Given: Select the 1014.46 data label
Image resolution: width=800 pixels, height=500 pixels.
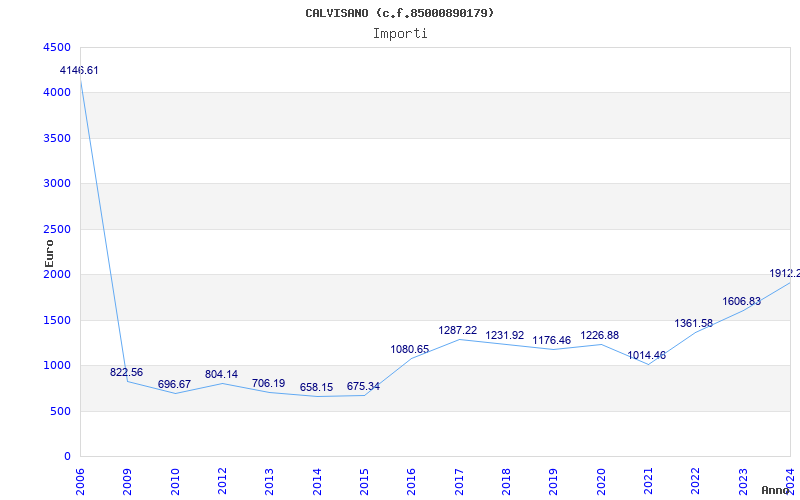Looking at the screenshot, I should point(646,356).
